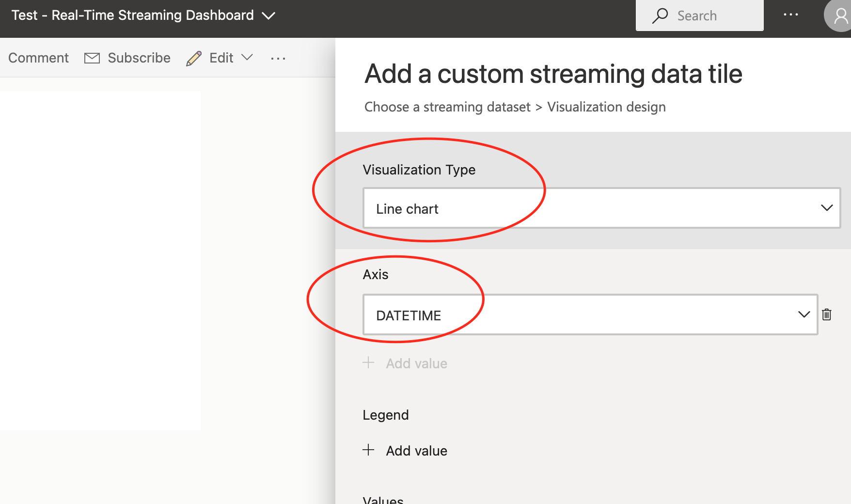The width and height of the screenshot is (851, 504).
Task: Click the Search magnifier icon
Action: [660, 15]
